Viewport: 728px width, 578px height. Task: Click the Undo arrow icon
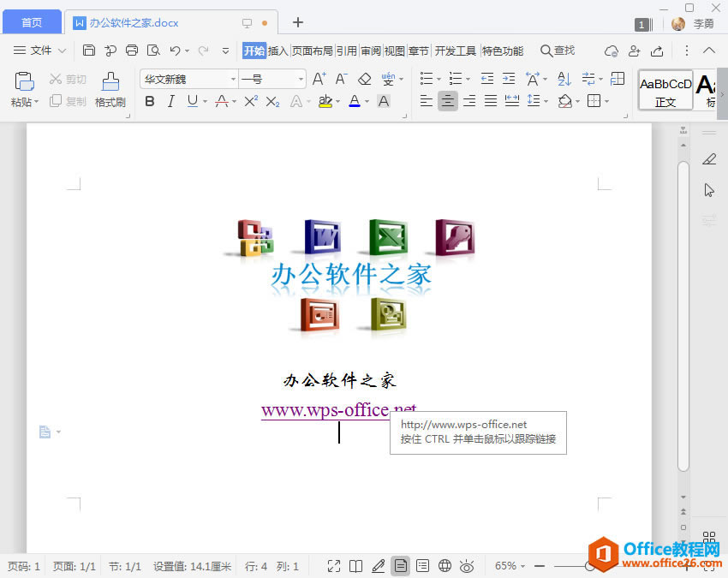point(175,51)
